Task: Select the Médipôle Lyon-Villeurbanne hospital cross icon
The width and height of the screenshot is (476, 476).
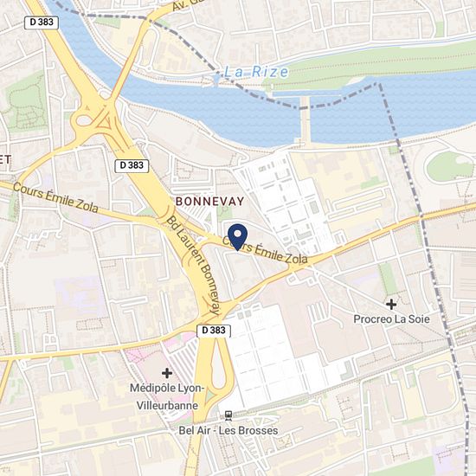Action: point(167,373)
